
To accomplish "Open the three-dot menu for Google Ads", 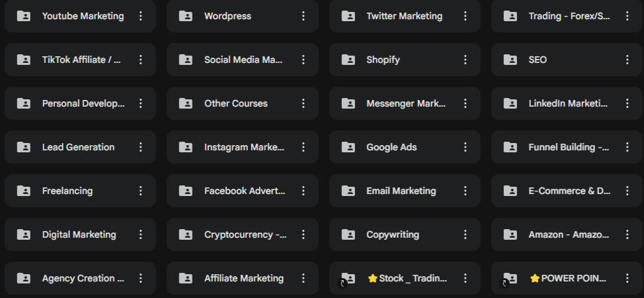I will pos(465,147).
